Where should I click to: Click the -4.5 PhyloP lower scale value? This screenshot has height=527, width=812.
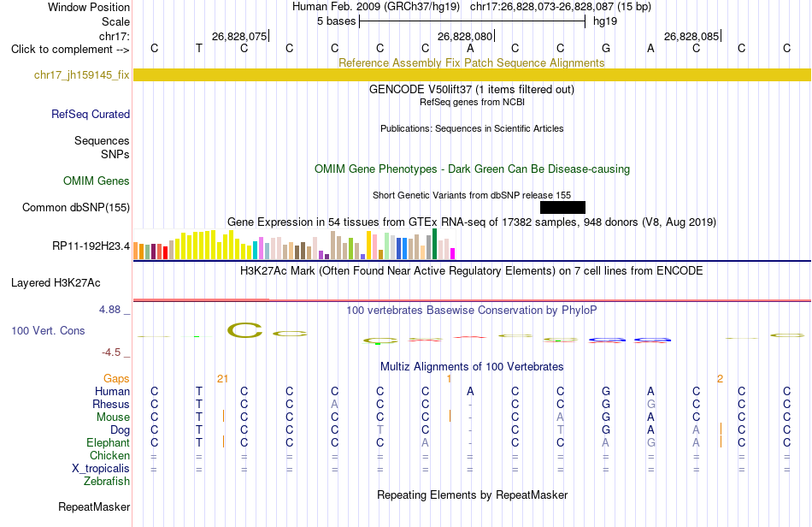tap(111, 352)
